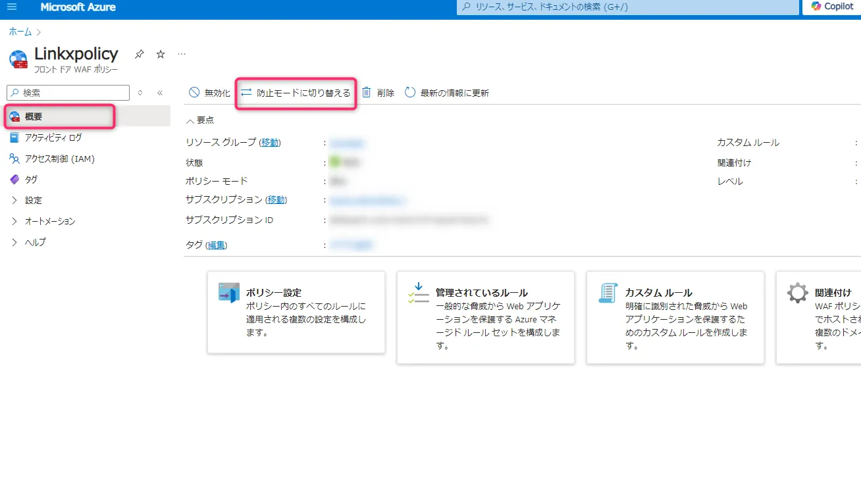861x504 pixels.
Task: Collapse the 要点 essentials section
Action: tap(200, 120)
